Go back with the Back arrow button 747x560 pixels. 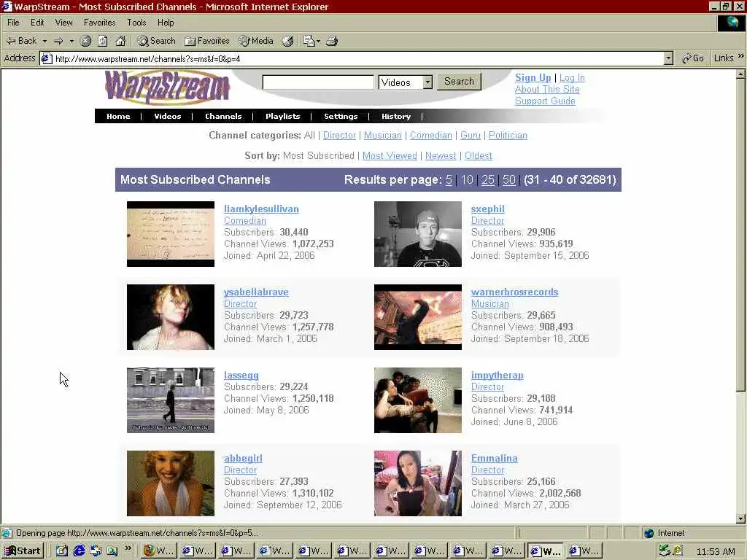point(21,41)
